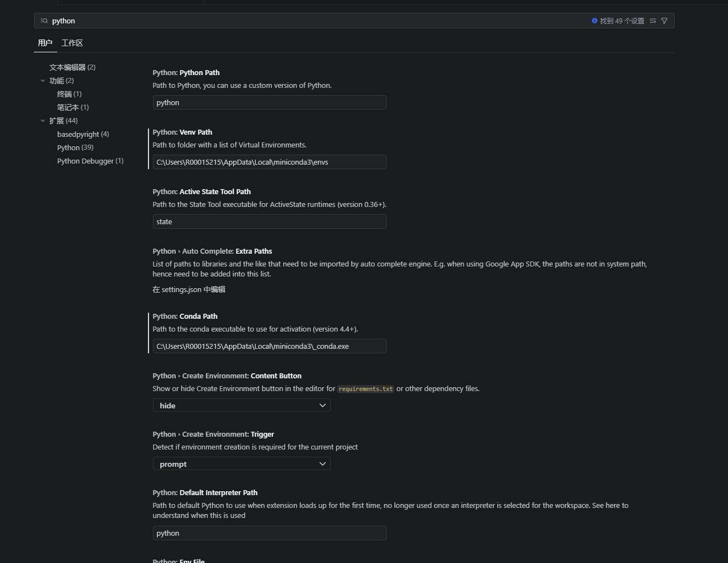
Task: Clear the settings search input icon
Action: (x=653, y=21)
